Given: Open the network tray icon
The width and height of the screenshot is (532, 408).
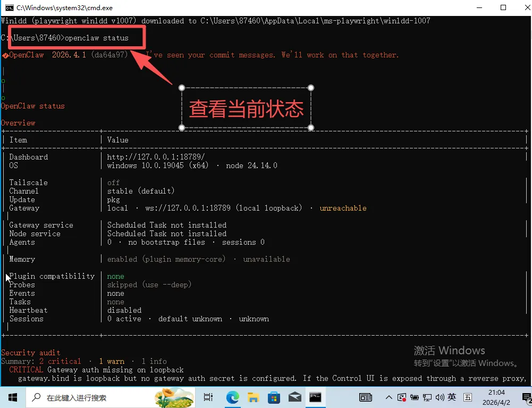Looking at the screenshot, I should click(x=427, y=397).
